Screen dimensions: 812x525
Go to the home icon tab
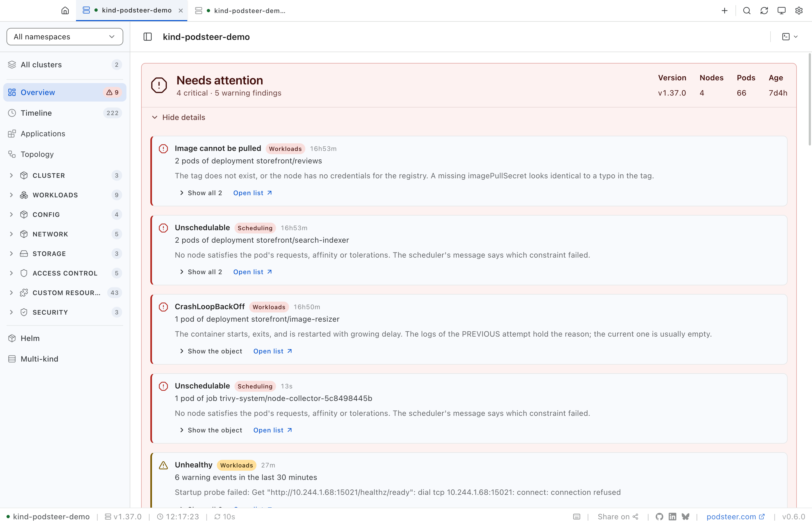tap(65, 11)
